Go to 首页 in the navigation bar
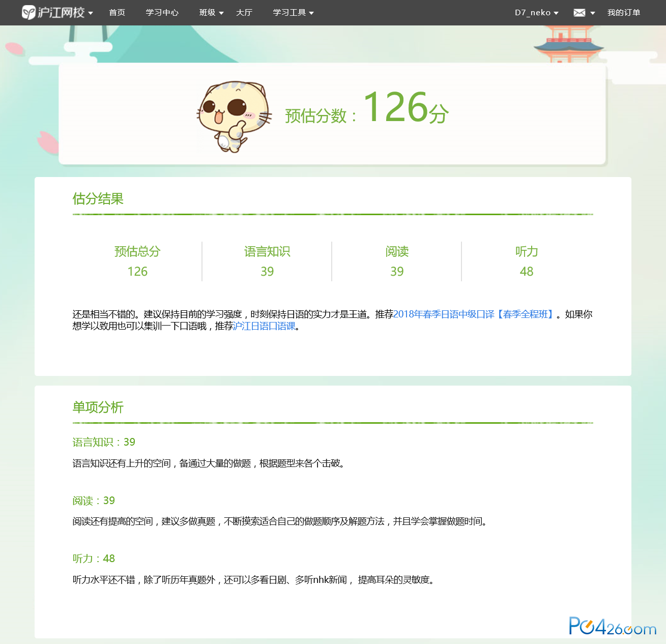The width and height of the screenshot is (666, 644). click(x=117, y=13)
